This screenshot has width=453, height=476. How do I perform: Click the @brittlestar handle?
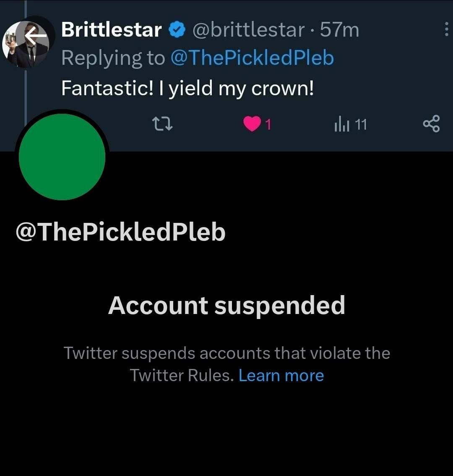248,30
